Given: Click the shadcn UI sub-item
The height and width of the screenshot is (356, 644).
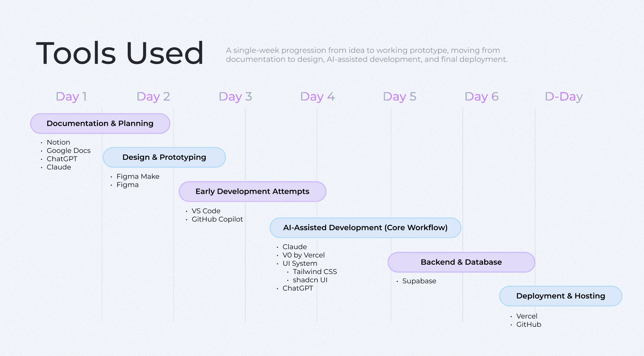Looking at the screenshot, I should pyautogui.click(x=310, y=280).
